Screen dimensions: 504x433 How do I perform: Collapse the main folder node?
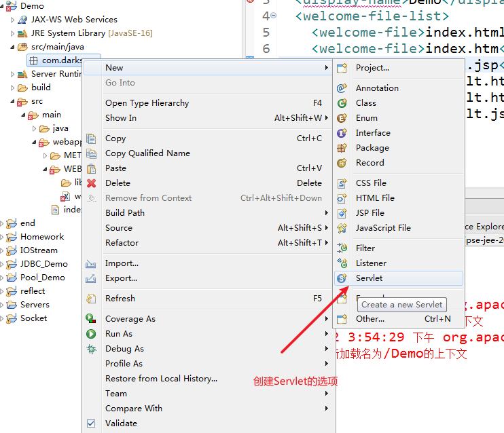coord(23,115)
